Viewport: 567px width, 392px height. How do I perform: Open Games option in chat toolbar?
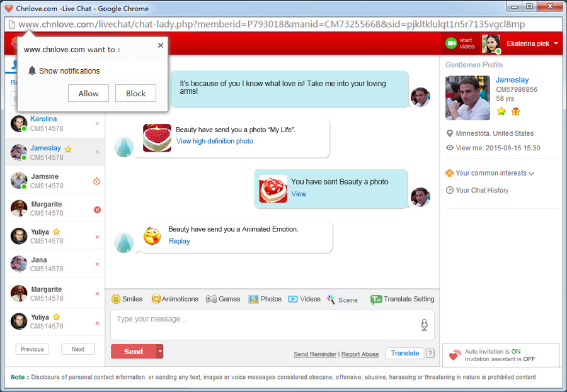coord(223,299)
